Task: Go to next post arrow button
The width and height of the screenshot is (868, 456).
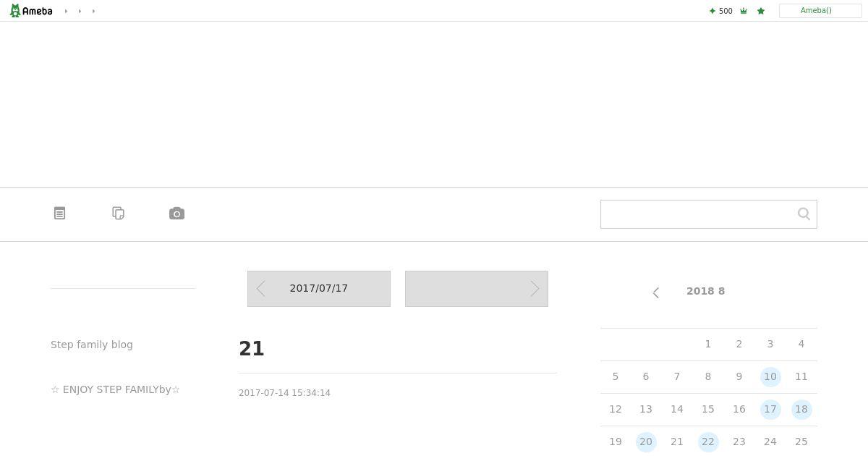Action: (477, 289)
